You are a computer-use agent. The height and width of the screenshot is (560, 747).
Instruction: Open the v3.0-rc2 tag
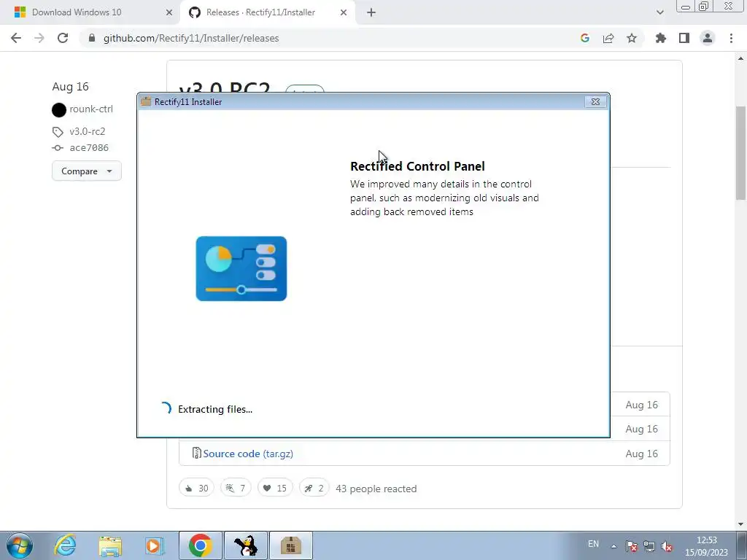(x=88, y=131)
